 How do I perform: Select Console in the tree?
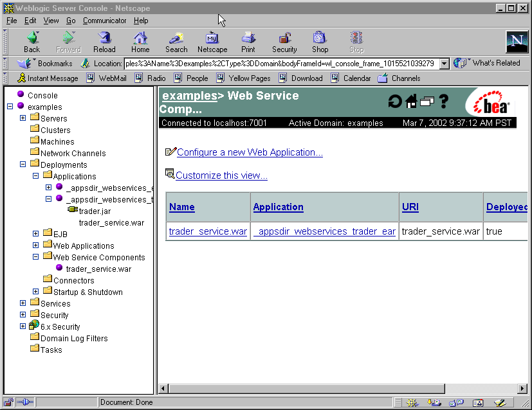(42, 96)
